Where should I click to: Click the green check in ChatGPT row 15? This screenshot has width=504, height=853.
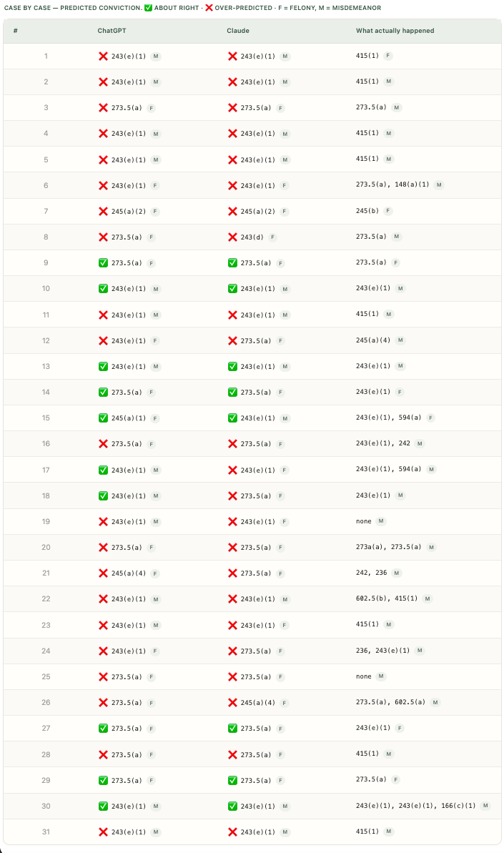[103, 418]
